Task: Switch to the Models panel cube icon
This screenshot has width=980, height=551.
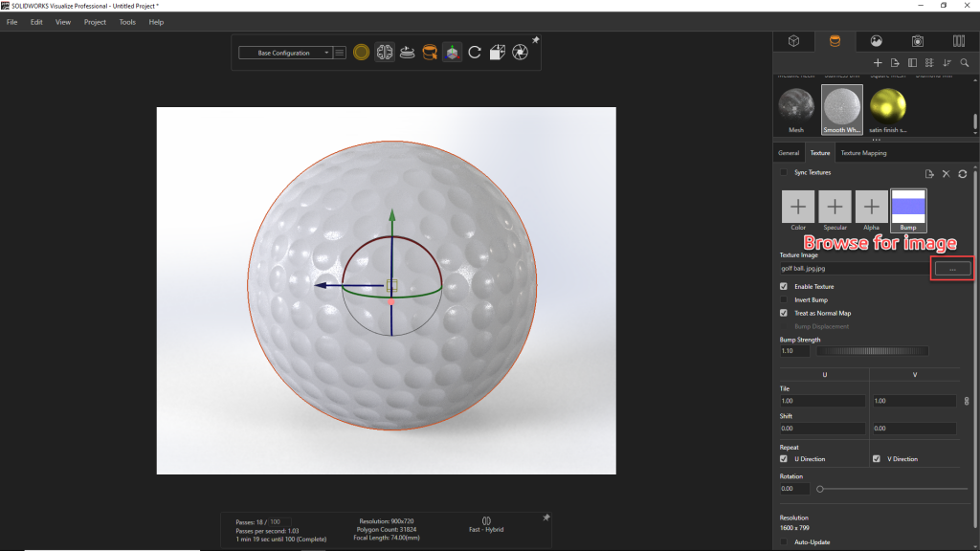Action: [x=794, y=42]
